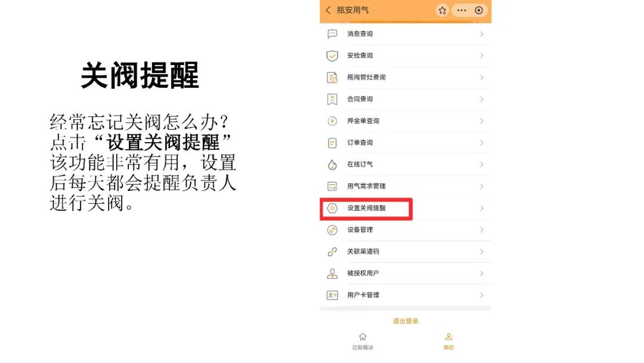Open the 设备管理 entry
Viewport: 644px width, 363px height.
(x=405, y=230)
